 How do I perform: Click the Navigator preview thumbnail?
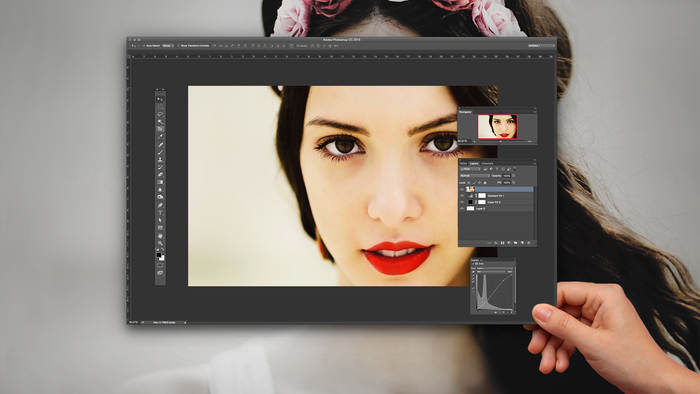497,126
